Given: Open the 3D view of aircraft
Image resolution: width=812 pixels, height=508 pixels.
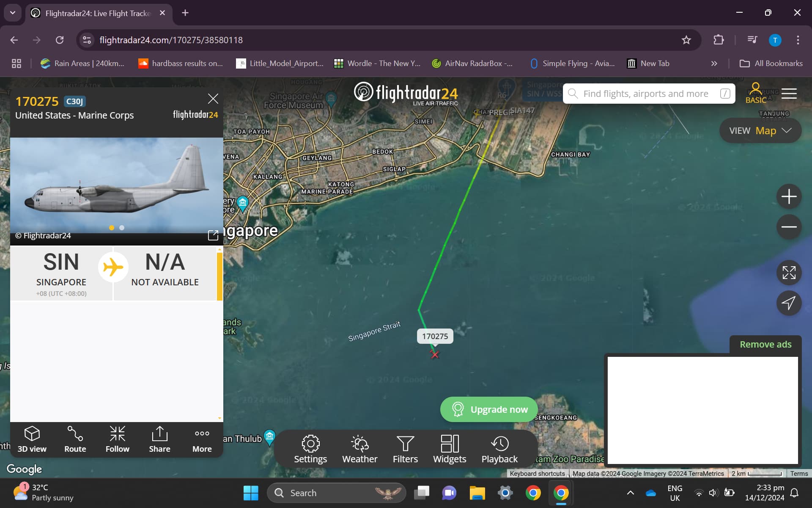Looking at the screenshot, I should [x=32, y=439].
